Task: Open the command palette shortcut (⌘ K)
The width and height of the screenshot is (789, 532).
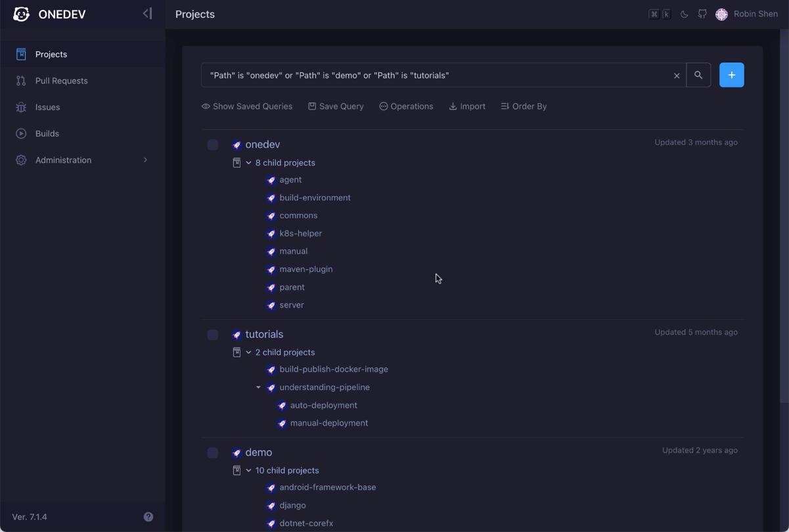Action: (660, 14)
